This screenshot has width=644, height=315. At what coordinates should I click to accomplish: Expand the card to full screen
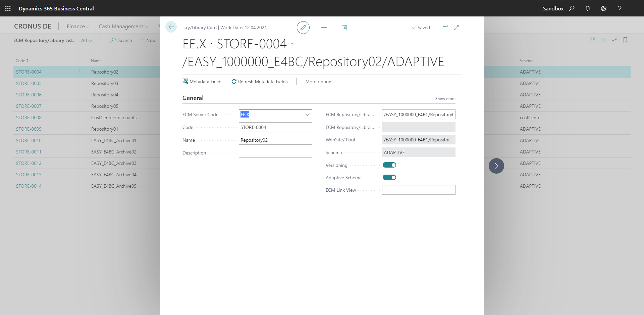coord(456,28)
